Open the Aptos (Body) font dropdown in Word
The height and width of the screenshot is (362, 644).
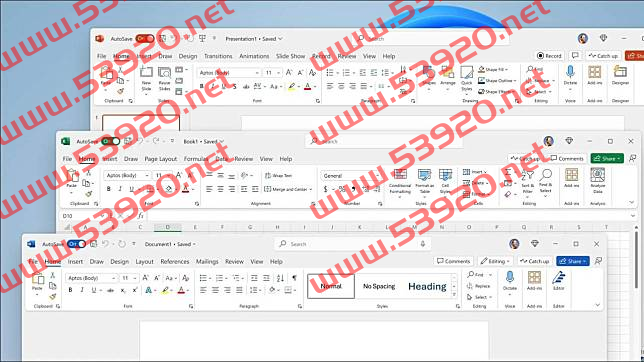pos(92,278)
